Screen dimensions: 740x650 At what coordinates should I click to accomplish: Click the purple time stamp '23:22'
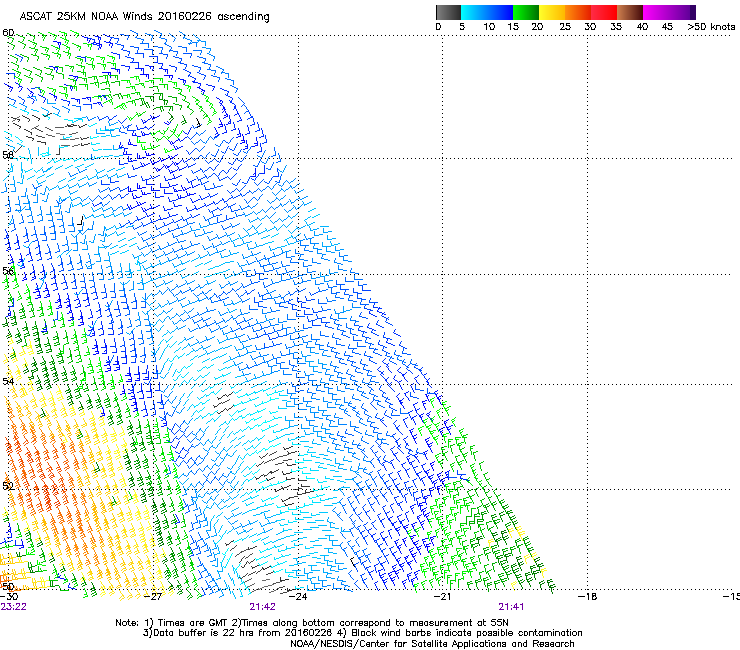coord(13,607)
